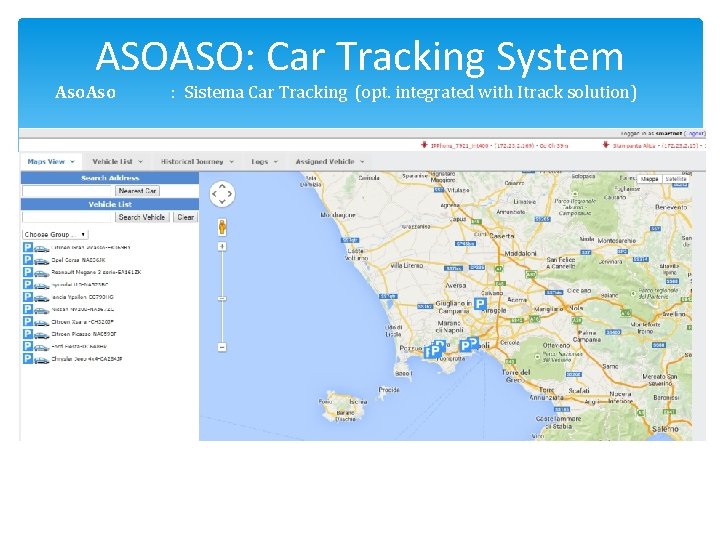Click the parking icon beside Renault Megane
The width and height of the screenshot is (720, 540).
coord(28,272)
